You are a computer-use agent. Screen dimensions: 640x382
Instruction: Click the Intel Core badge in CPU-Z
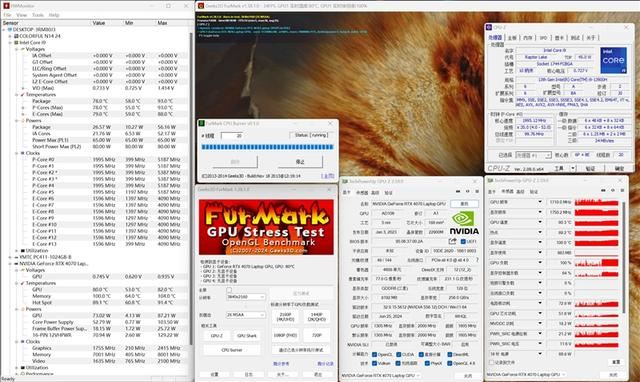tap(613, 60)
